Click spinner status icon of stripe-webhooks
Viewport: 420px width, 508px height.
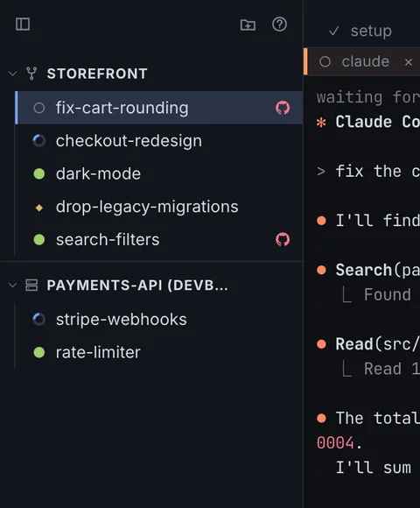(39, 320)
